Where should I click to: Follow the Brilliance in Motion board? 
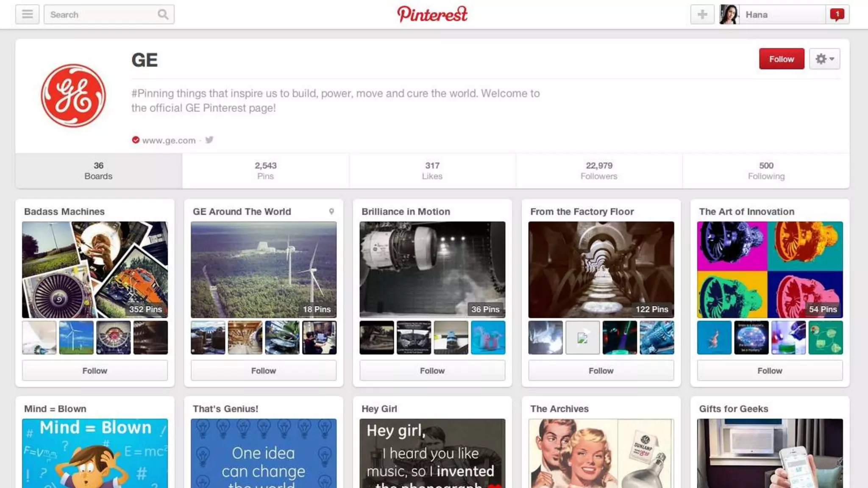click(x=432, y=371)
